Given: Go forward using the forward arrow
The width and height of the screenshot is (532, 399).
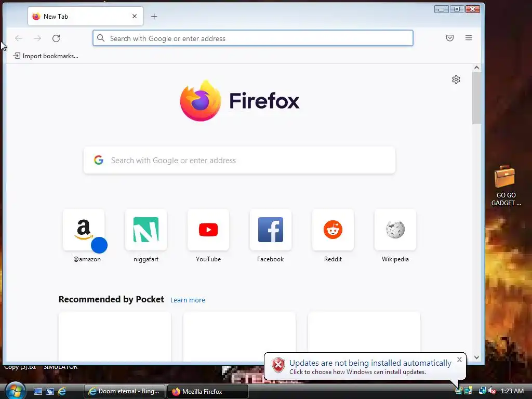Looking at the screenshot, I should click(x=37, y=38).
